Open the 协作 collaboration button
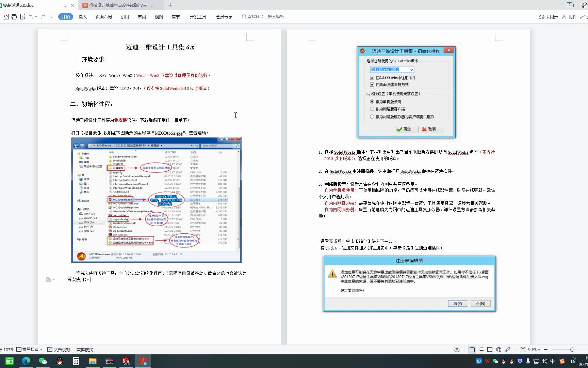This screenshot has width=588, height=368. tap(569, 17)
